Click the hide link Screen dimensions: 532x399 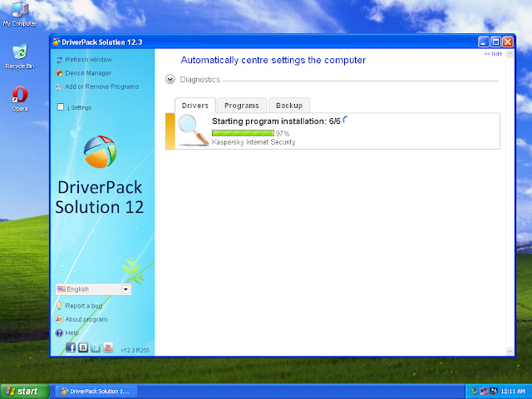click(493, 53)
